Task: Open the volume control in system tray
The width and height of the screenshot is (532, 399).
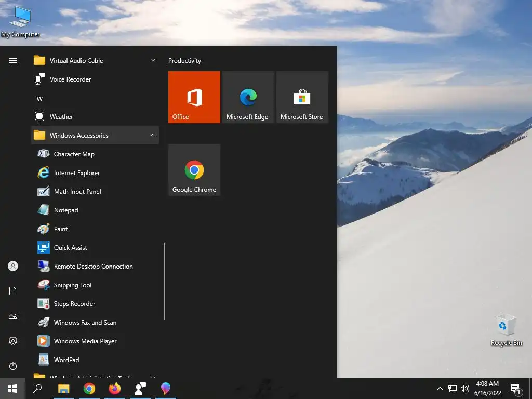Action: [465, 389]
